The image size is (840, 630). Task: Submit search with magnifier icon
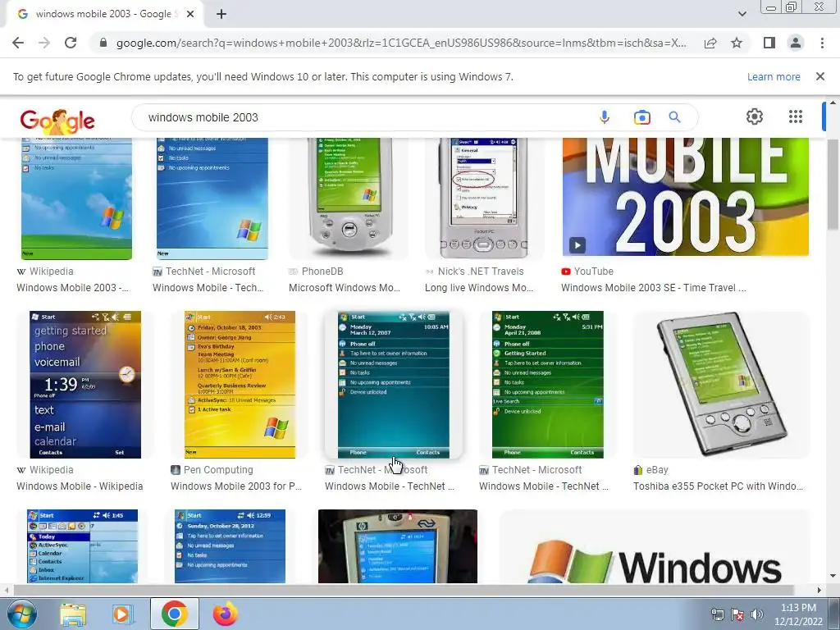coord(674,116)
